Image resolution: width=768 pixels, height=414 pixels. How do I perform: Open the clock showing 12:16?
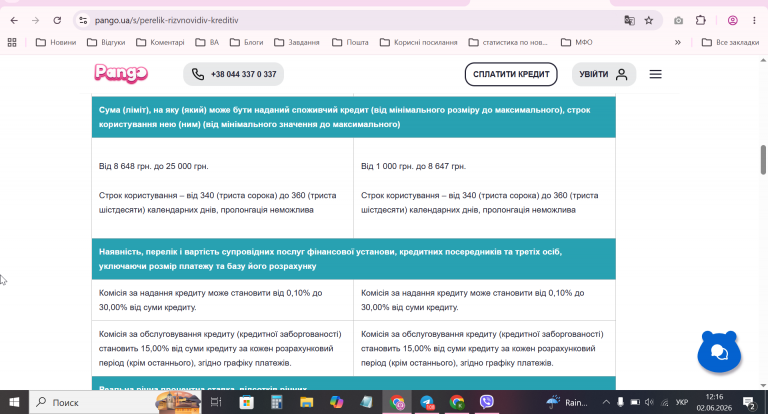[714, 402]
